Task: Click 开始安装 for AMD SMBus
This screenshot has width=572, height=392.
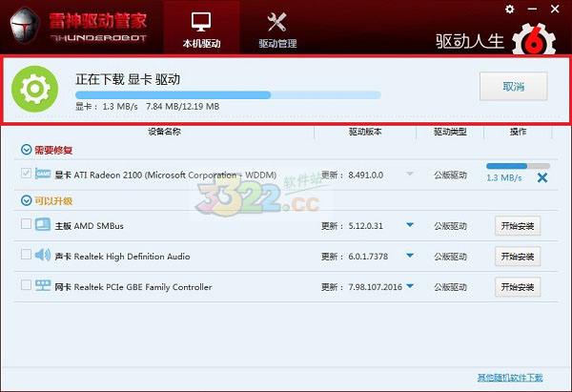Action: [x=518, y=226]
